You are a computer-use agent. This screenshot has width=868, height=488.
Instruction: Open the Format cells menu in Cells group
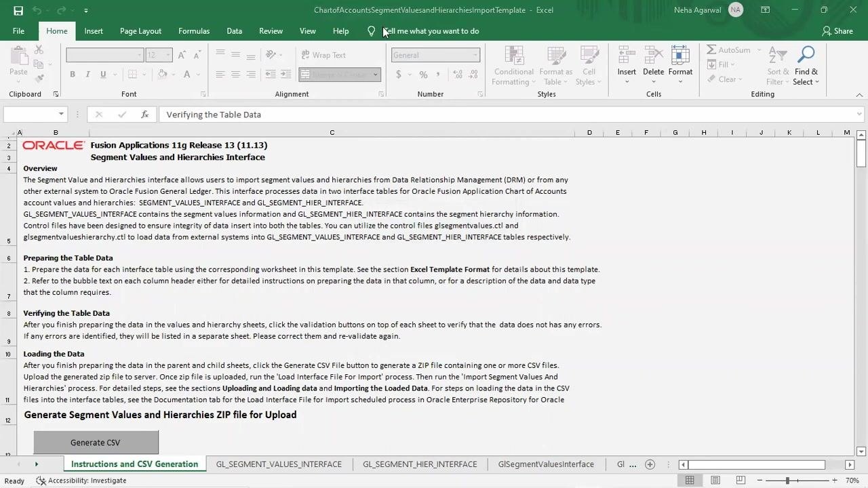pyautogui.click(x=680, y=66)
